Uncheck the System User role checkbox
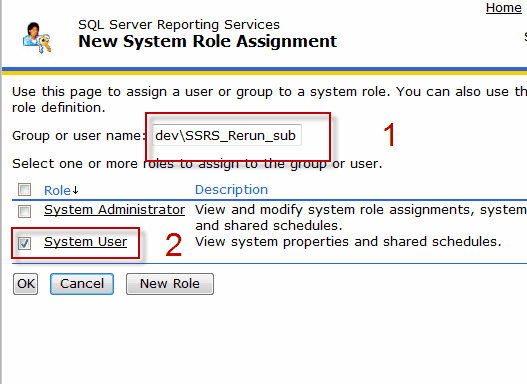Viewport: 527px width, 384px height. tap(25, 243)
